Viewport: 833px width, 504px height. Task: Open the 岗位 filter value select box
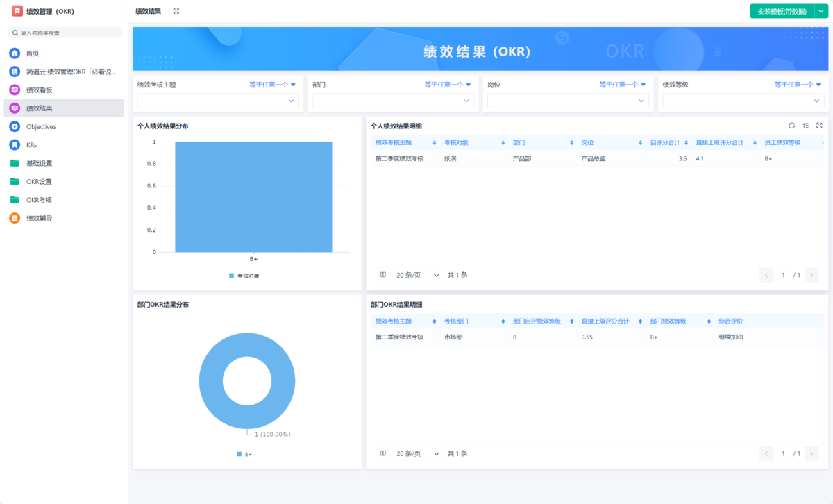[x=569, y=101]
